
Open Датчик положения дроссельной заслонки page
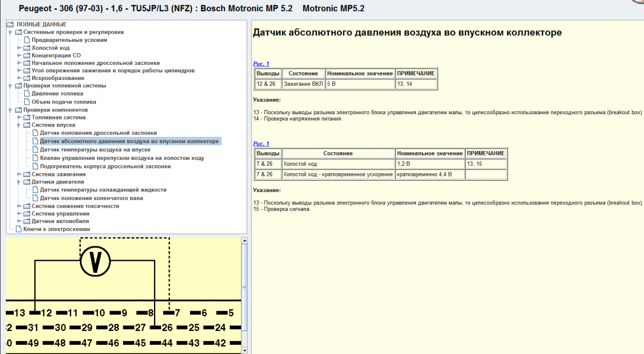coord(98,132)
